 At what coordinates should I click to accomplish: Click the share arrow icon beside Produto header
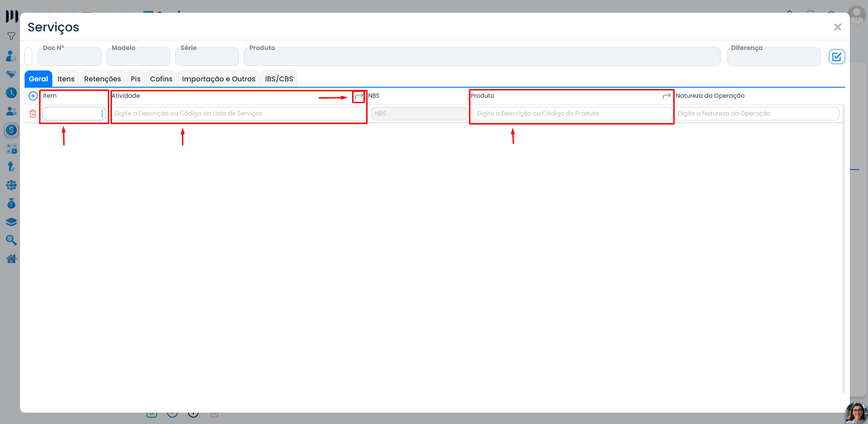666,96
